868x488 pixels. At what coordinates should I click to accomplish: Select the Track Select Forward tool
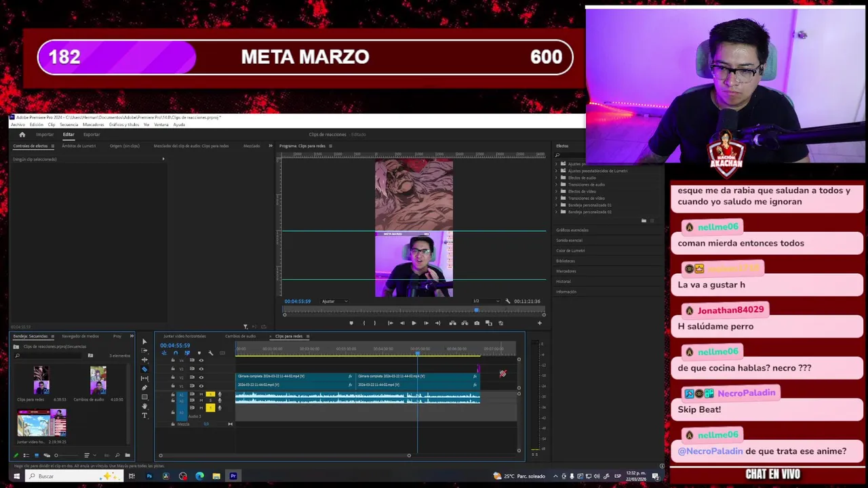(144, 350)
